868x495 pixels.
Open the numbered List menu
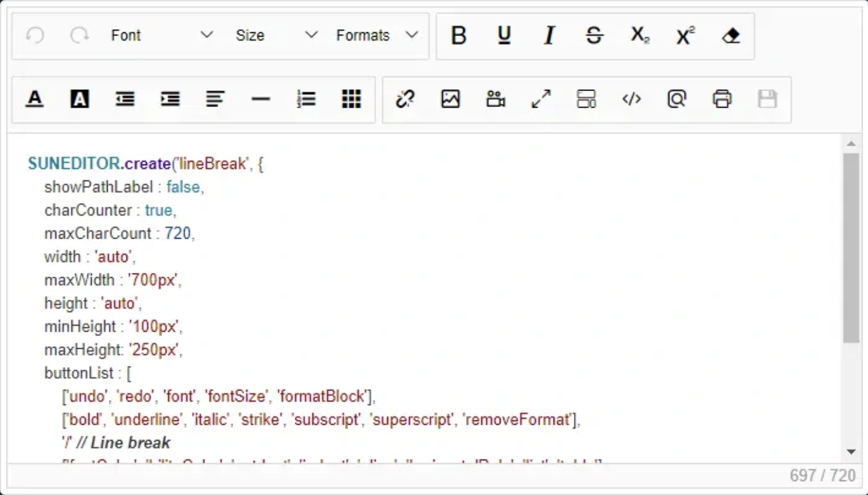point(306,99)
